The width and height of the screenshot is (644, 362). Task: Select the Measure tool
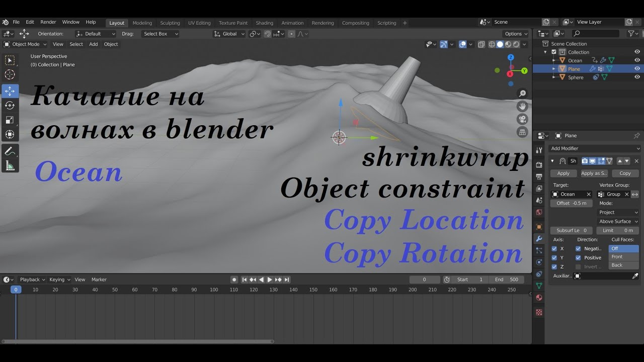tap(10, 165)
